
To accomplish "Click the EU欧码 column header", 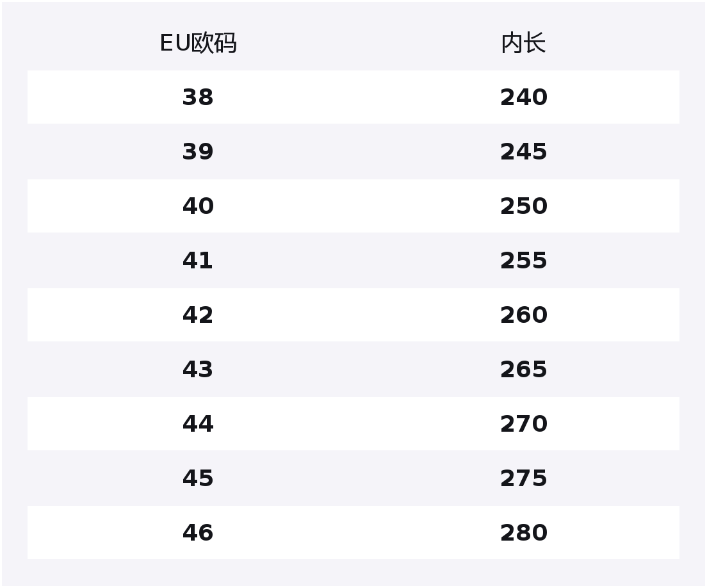I will pyautogui.click(x=198, y=44).
